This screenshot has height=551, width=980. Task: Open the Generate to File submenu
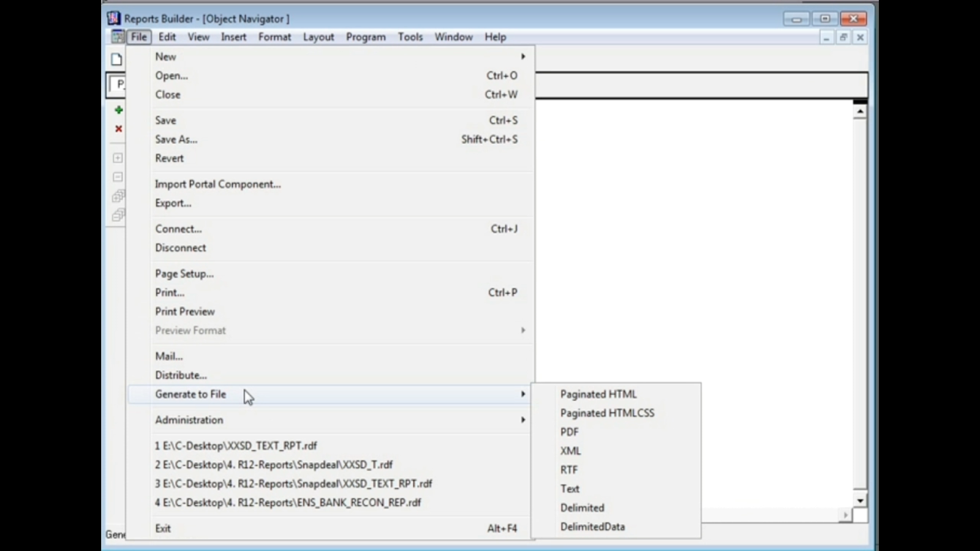(x=190, y=394)
